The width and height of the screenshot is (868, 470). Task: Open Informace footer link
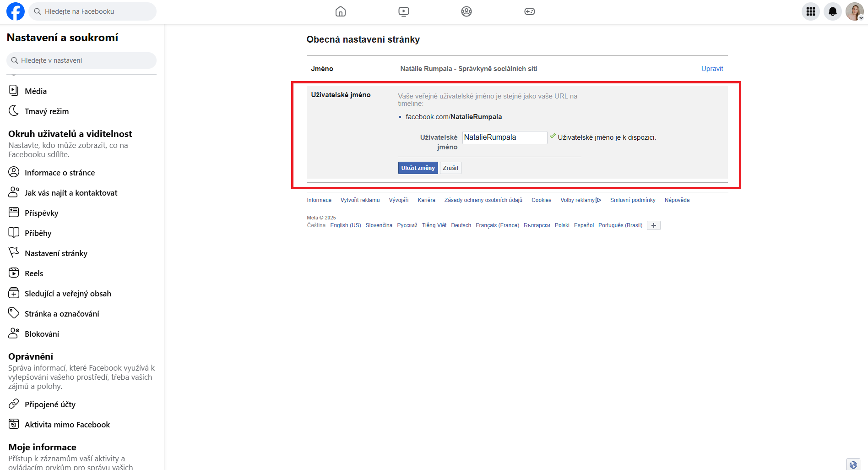[319, 200]
